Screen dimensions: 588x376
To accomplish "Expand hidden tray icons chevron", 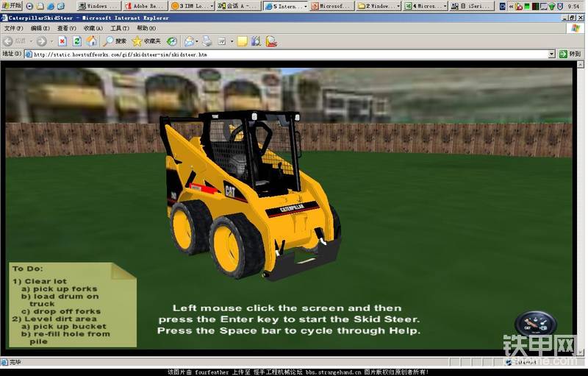I will 511,6.
